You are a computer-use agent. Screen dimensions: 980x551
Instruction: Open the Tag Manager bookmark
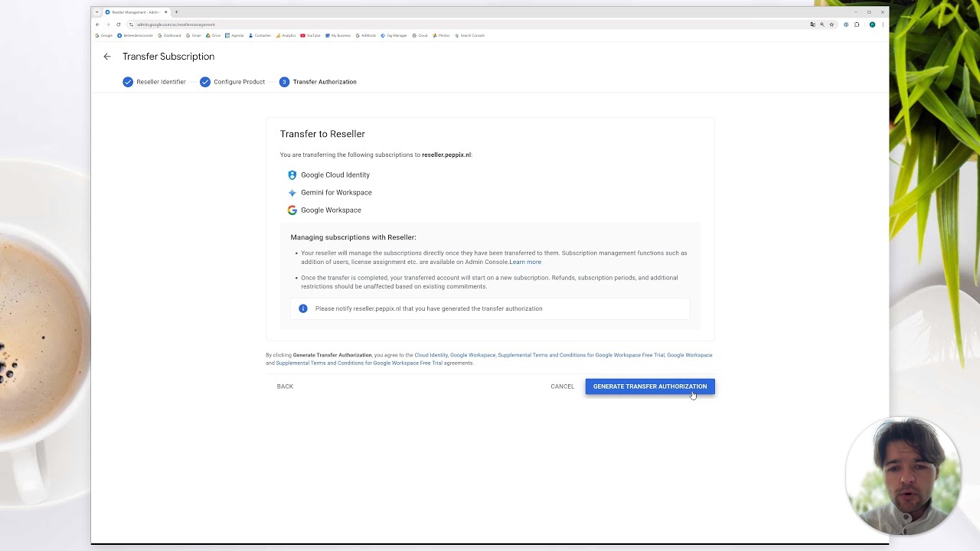pos(394,35)
